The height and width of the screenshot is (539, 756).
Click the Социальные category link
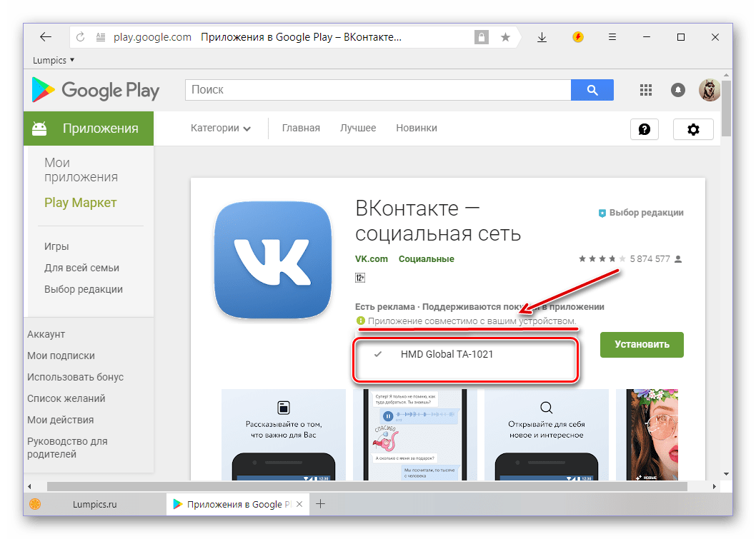426,259
